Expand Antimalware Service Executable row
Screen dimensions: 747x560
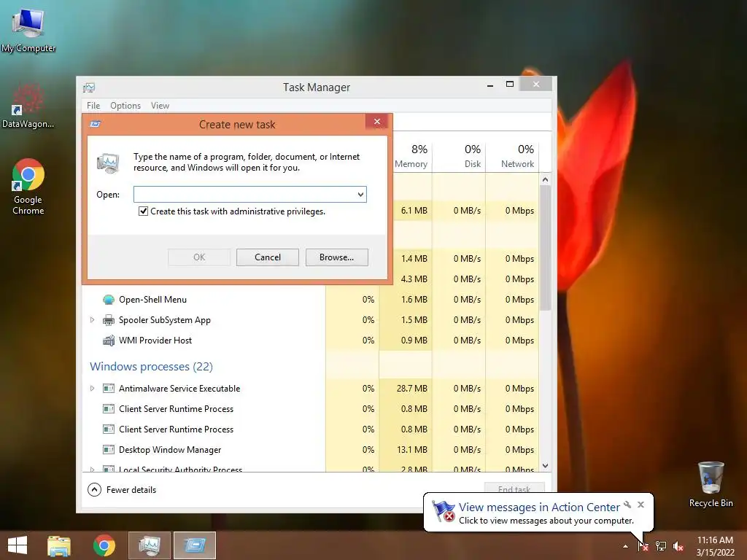coord(93,389)
